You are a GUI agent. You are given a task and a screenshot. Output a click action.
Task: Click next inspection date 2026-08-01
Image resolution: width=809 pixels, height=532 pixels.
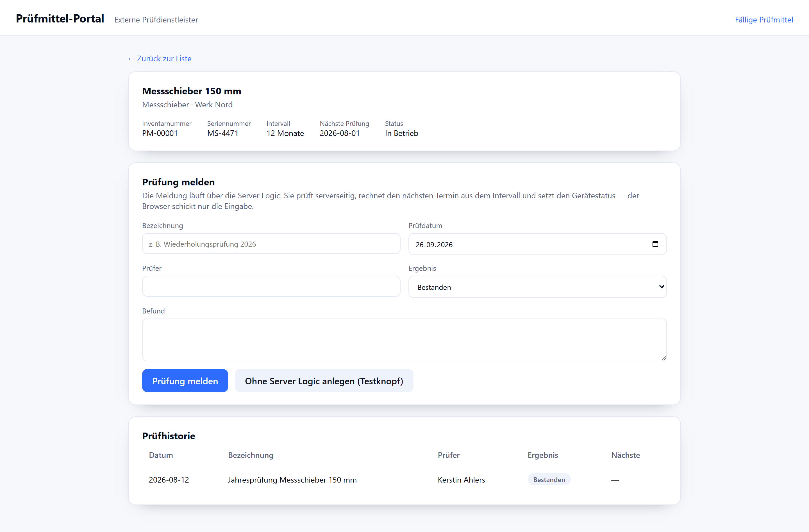coord(340,133)
